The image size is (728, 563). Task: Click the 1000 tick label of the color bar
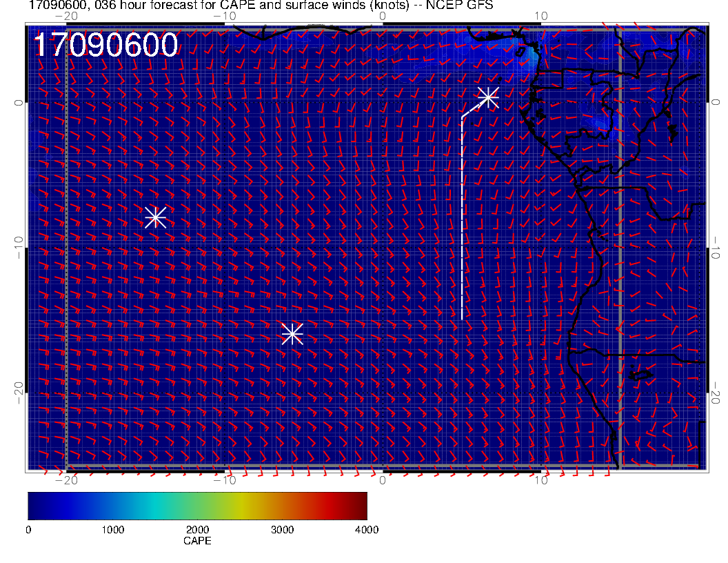click(x=113, y=530)
